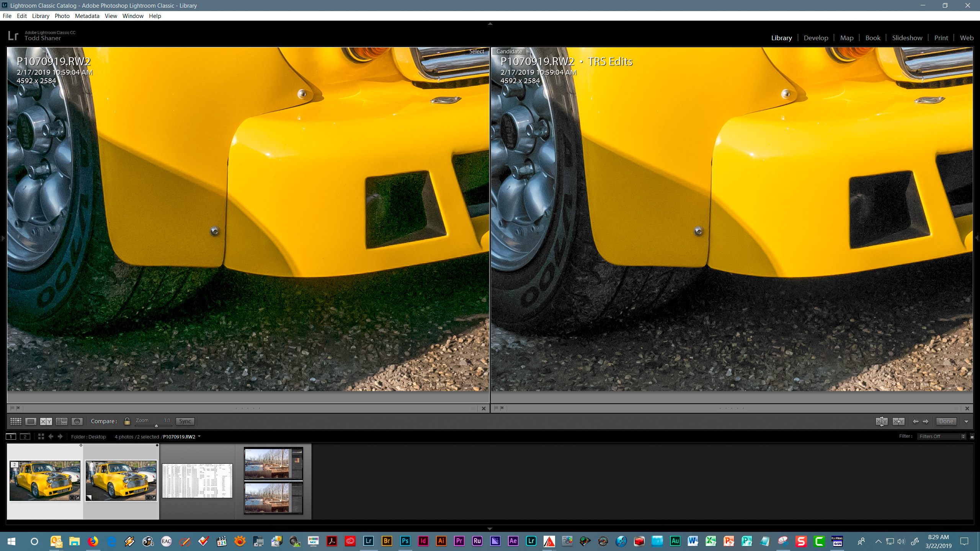Image resolution: width=980 pixels, height=551 pixels.
Task: Toggle the Link Focus lock icon
Action: (x=127, y=421)
